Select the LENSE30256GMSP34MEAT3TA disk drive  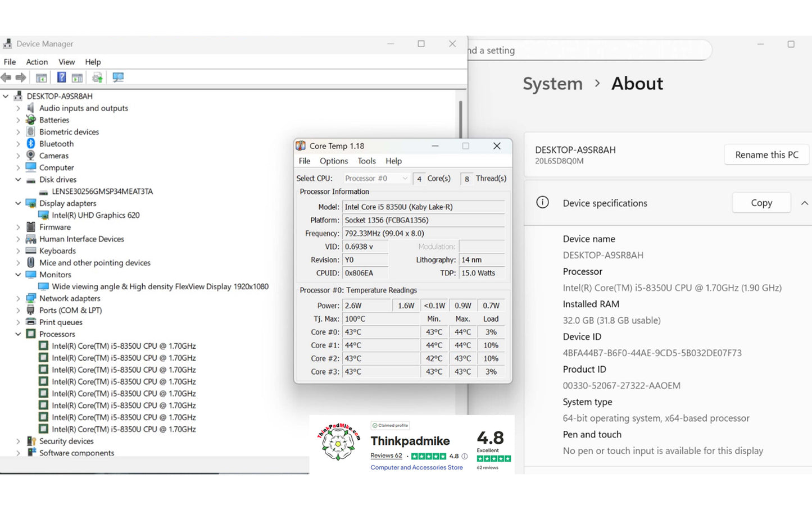point(102,192)
